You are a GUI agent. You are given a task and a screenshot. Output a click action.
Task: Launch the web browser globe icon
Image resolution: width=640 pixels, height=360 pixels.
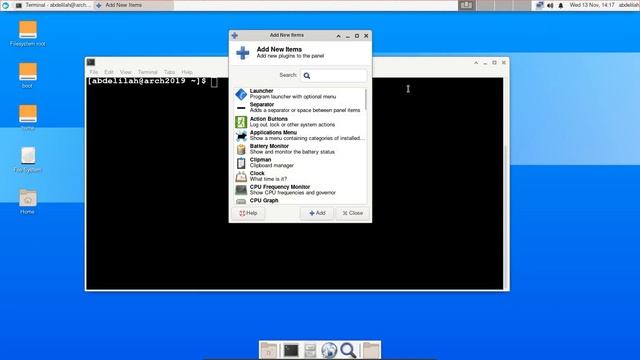[x=329, y=350]
